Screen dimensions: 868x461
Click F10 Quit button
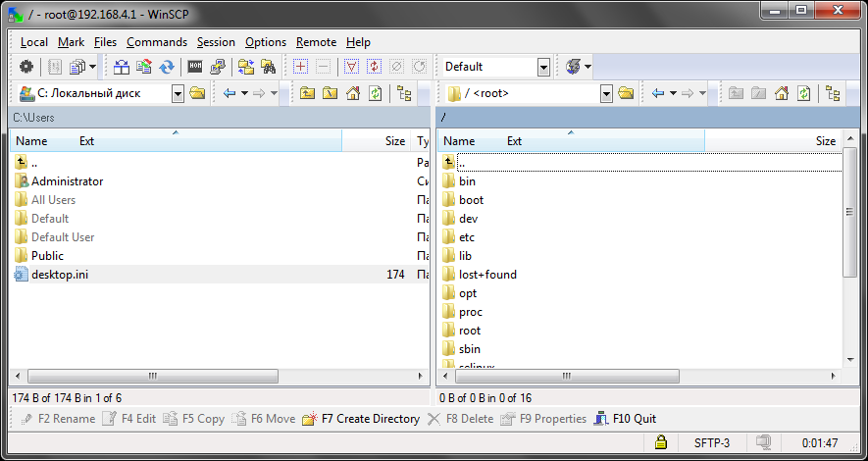(x=625, y=419)
